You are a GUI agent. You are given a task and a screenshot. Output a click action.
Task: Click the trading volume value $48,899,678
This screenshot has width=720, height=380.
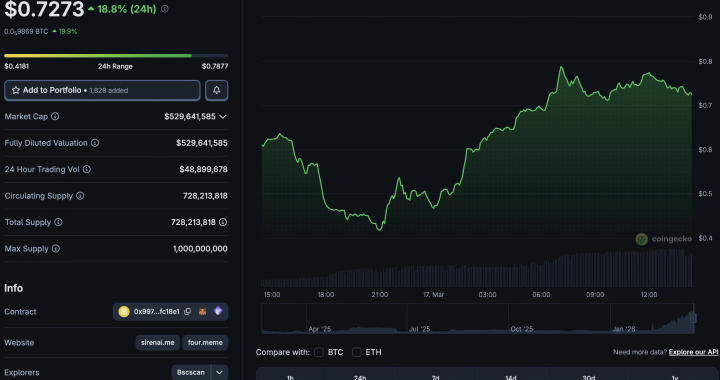203,169
